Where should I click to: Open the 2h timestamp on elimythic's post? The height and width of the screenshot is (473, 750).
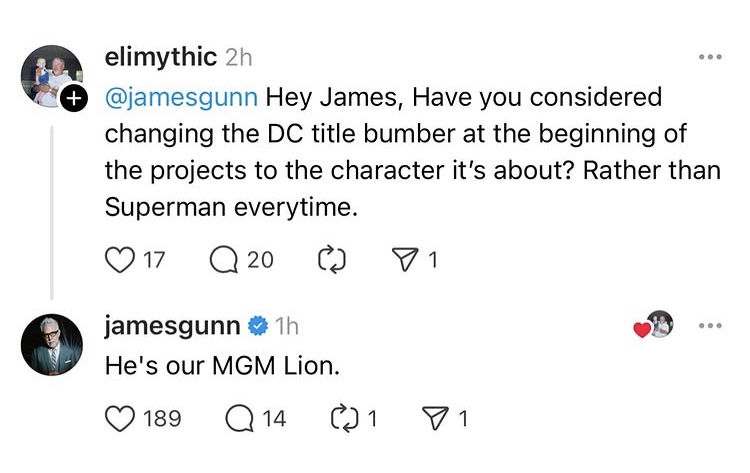(239, 57)
